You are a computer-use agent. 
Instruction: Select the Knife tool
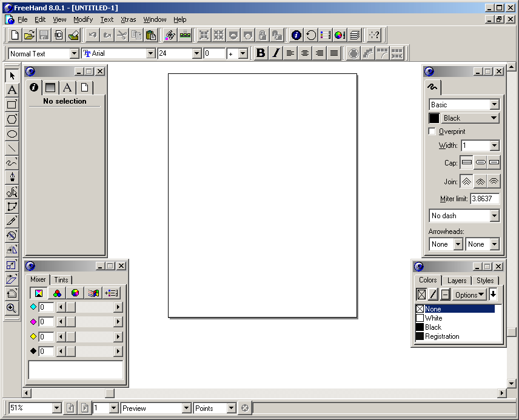(12, 221)
